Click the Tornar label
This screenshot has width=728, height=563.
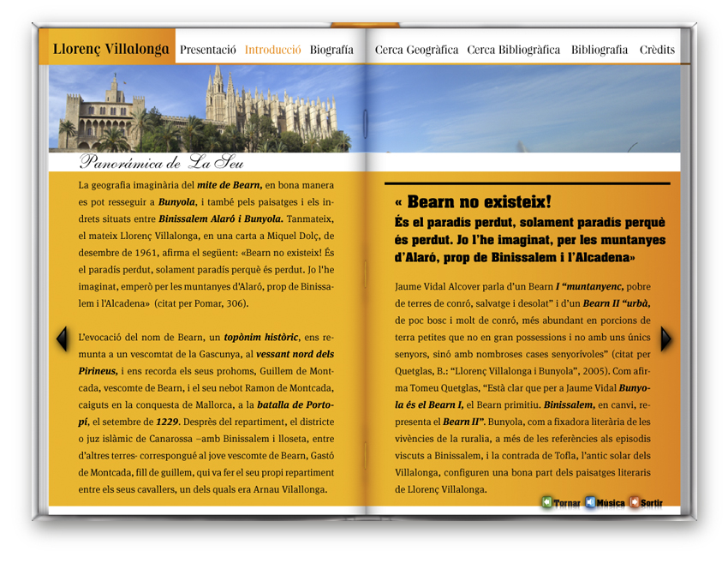567,503
